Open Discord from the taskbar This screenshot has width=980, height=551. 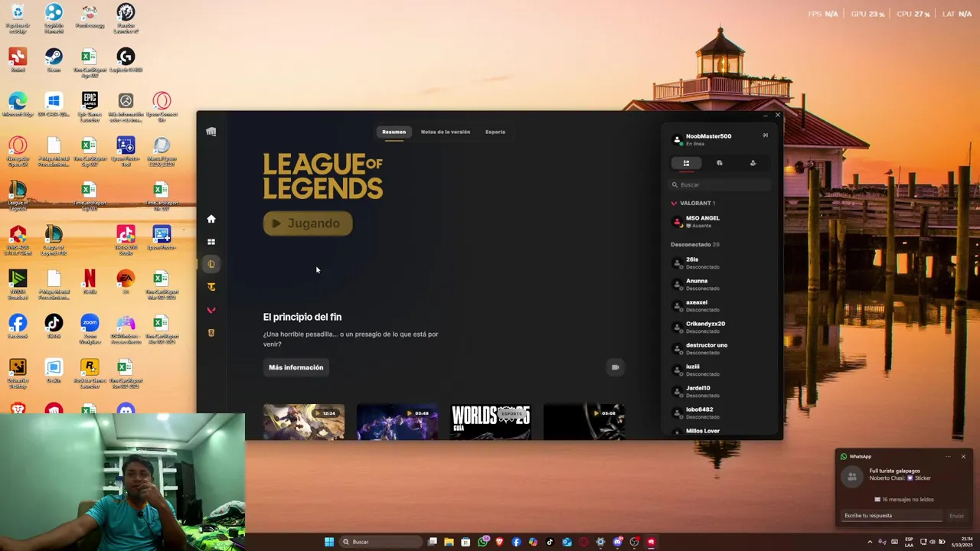click(617, 542)
